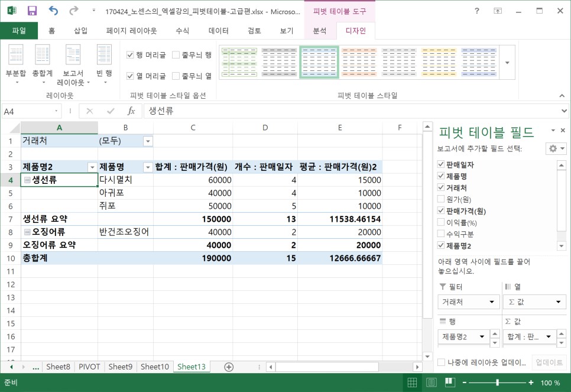Check the 수익구분 field checkbox
This screenshot has width=571, height=392.
click(440, 234)
